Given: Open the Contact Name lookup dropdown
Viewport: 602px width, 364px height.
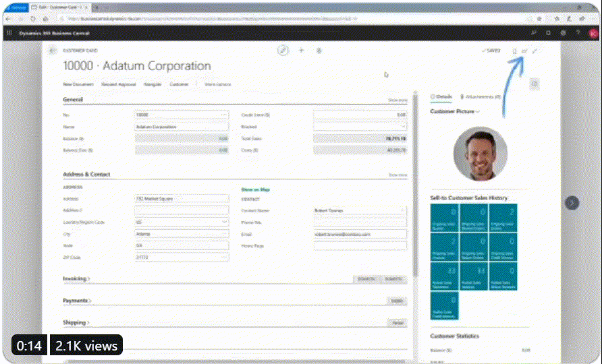Looking at the screenshot, I should click(402, 210).
